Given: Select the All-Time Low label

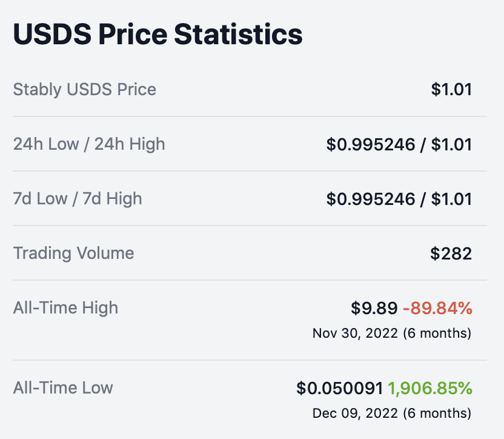Looking at the screenshot, I should point(63,387).
